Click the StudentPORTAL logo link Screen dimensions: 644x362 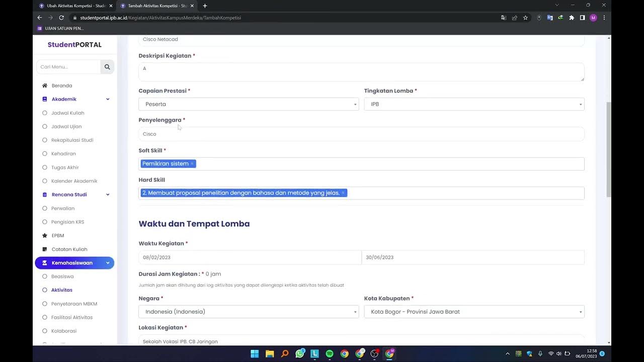coord(74,45)
